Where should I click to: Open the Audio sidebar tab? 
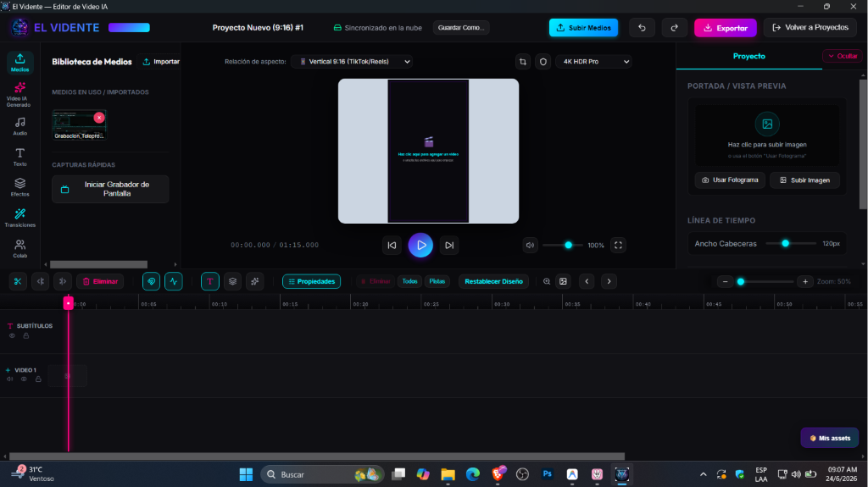pyautogui.click(x=20, y=126)
